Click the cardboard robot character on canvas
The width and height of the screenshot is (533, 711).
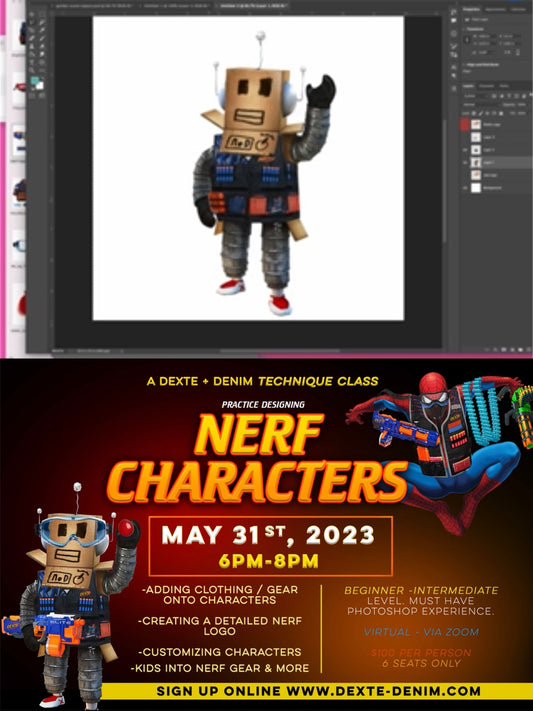263,172
